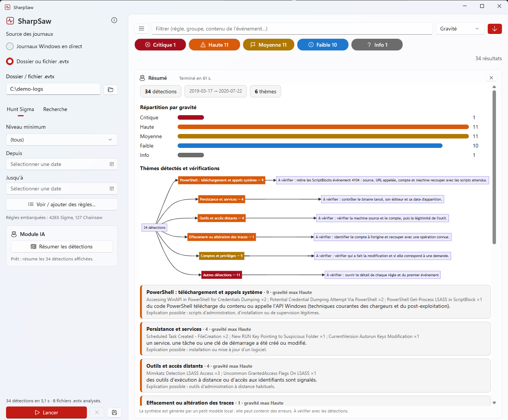Viewport: 508px width, 420px height.
Task: Click the Module IA robot icon
Action: (14, 234)
